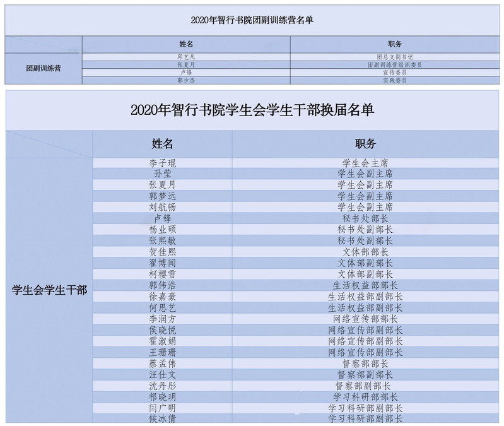This screenshot has width=504, height=426.
Task: Select the 李子琨 name cell
Action: click(162, 163)
